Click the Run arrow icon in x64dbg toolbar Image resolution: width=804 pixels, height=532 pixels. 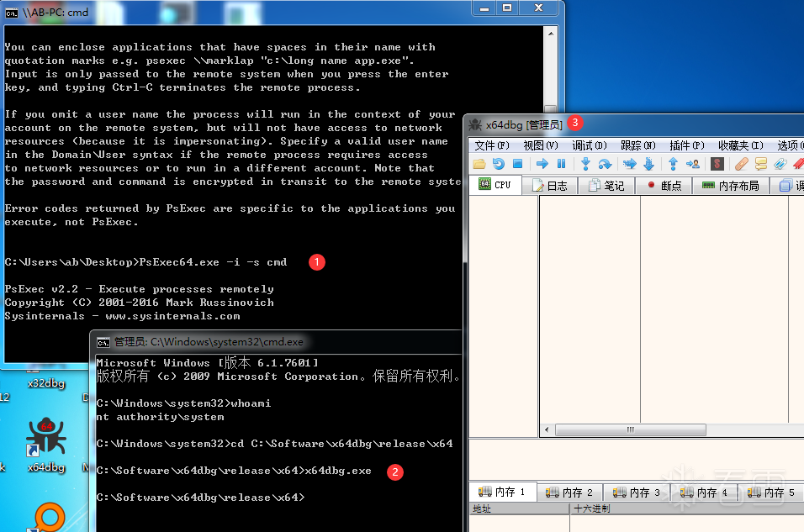pos(542,164)
